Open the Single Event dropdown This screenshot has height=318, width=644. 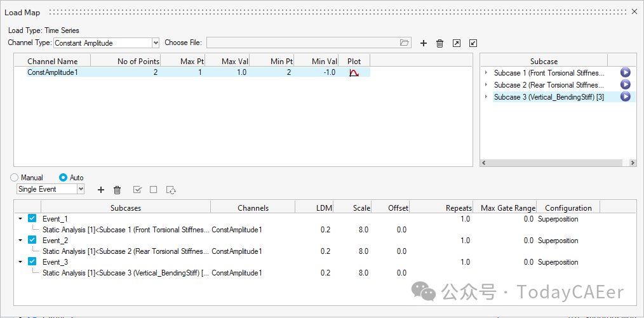pyautogui.click(x=81, y=189)
